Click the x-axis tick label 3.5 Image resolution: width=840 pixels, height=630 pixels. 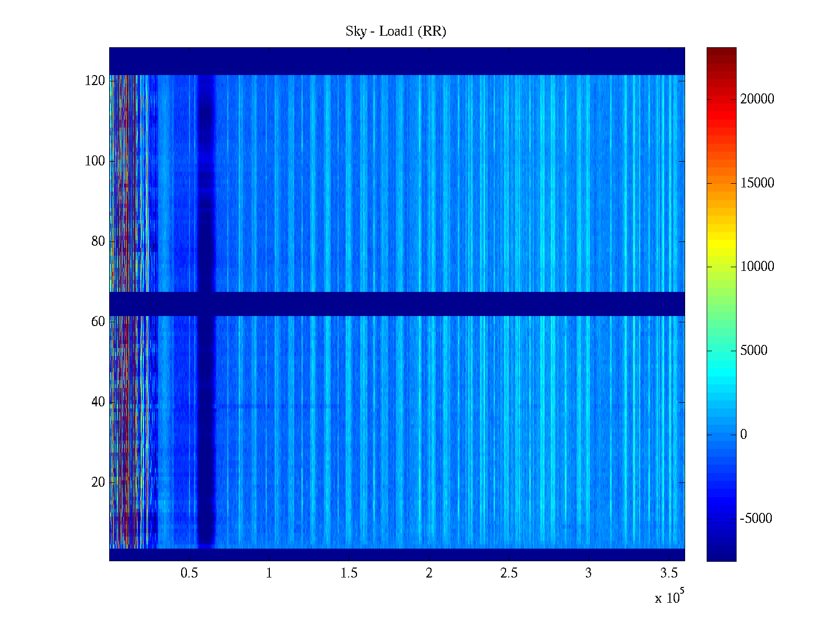668,573
